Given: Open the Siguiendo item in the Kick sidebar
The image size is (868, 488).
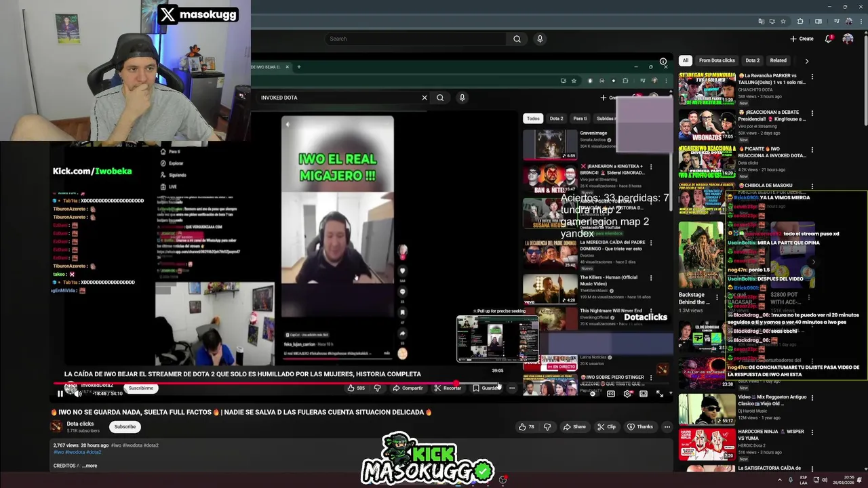Looking at the screenshot, I should tap(173, 175).
